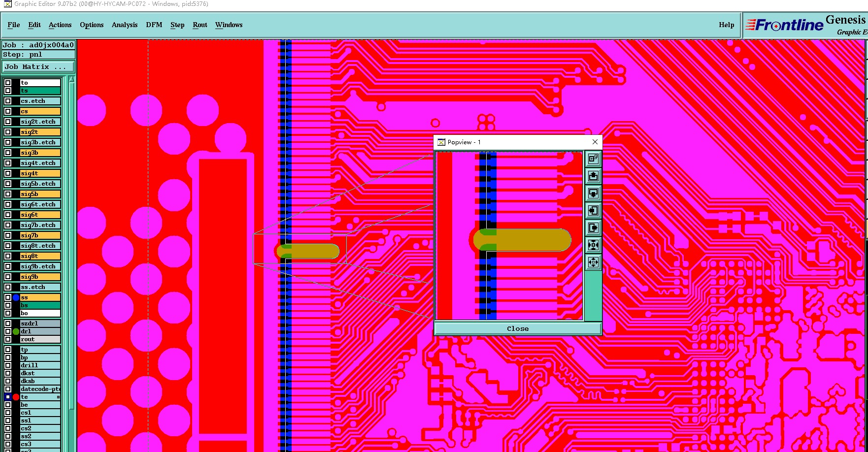Click Close button in Popview
This screenshot has width=868, height=452.
point(518,328)
